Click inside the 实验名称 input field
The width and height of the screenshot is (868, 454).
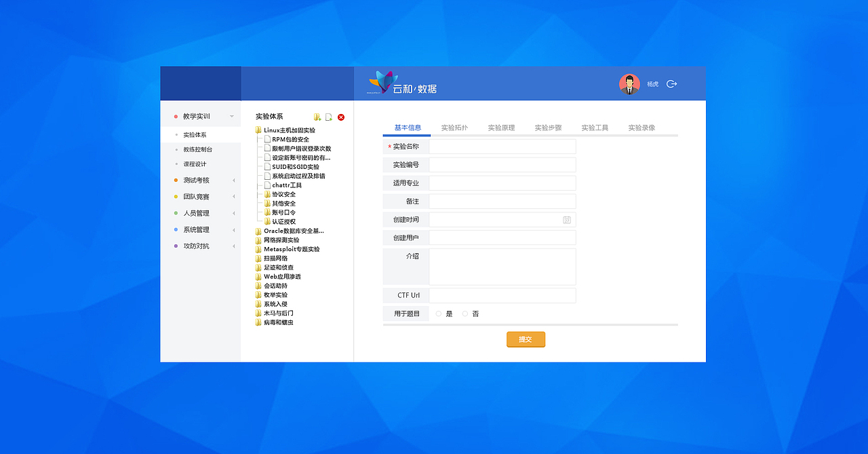(x=502, y=146)
